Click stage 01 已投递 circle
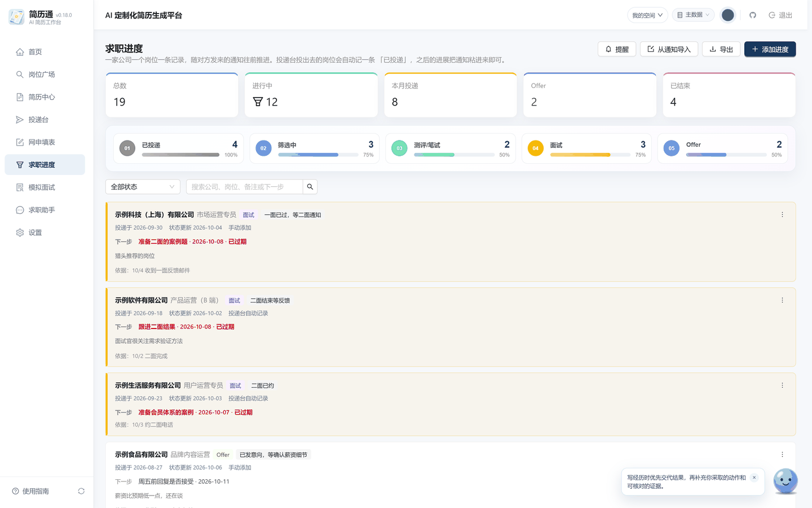The width and height of the screenshot is (812, 508). [x=127, y=148]
